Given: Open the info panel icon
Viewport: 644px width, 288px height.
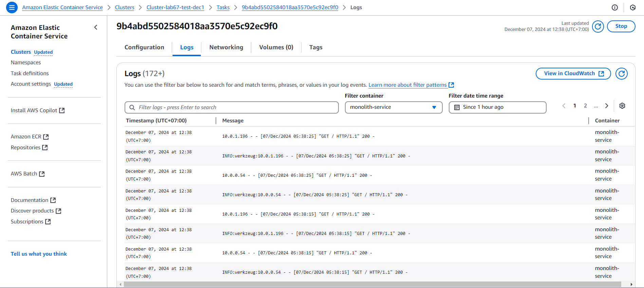Looking at the screenshot, I should 615,7.
